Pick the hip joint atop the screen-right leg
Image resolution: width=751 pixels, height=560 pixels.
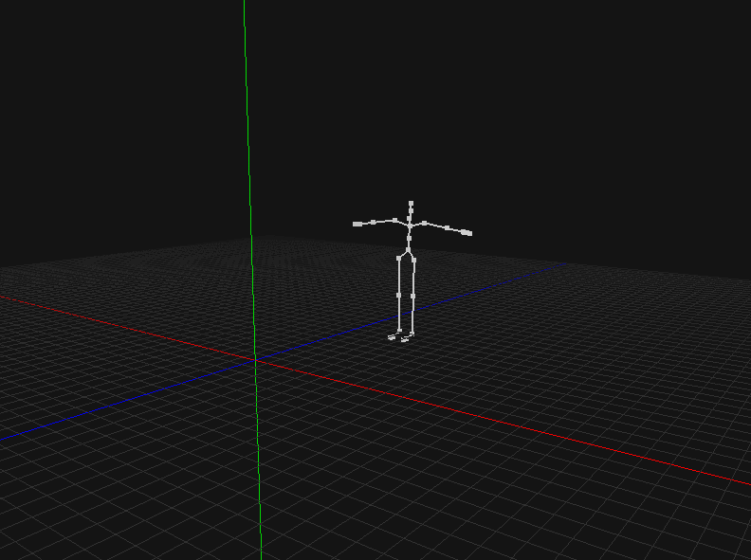[x=413, y=260]
